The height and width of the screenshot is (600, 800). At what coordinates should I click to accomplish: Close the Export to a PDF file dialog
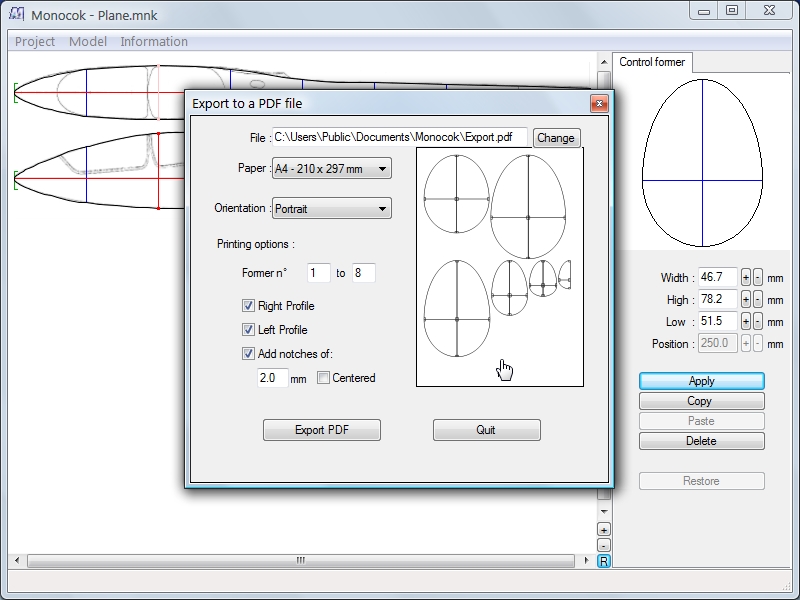[x=599, y=104]
